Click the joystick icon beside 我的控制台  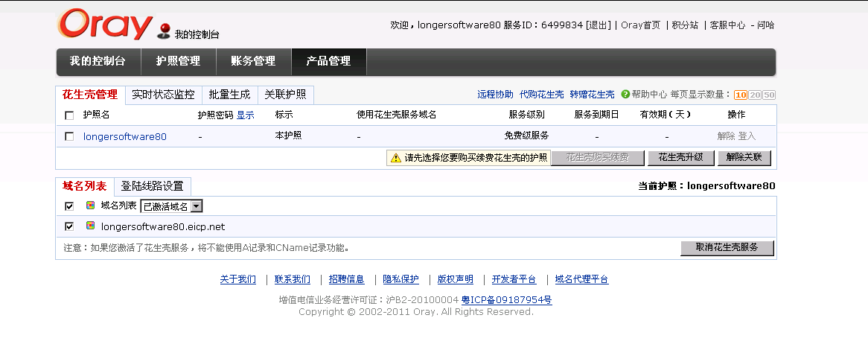(x=164, y=31)
